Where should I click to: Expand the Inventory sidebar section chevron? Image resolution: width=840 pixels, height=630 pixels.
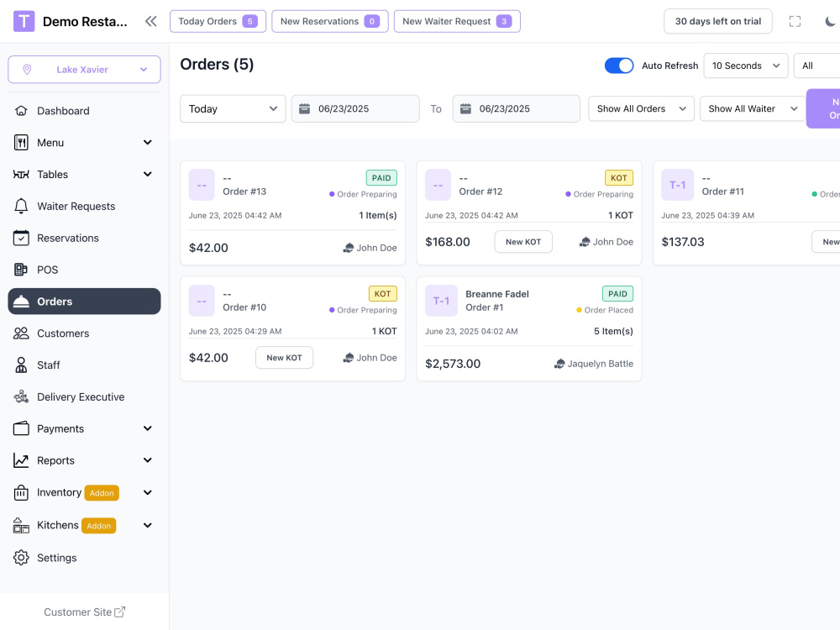coord(147,492)
